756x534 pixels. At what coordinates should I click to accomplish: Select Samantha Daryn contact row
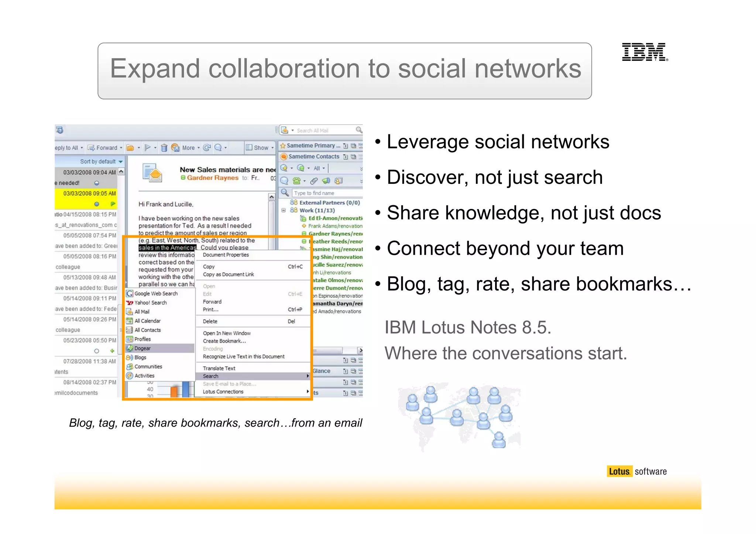[x=337, y=303]
